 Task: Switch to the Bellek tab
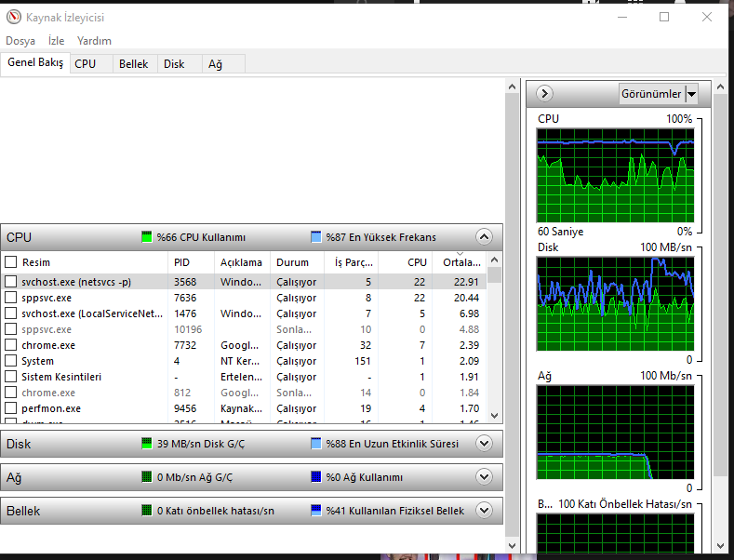(x=135, y=64)
